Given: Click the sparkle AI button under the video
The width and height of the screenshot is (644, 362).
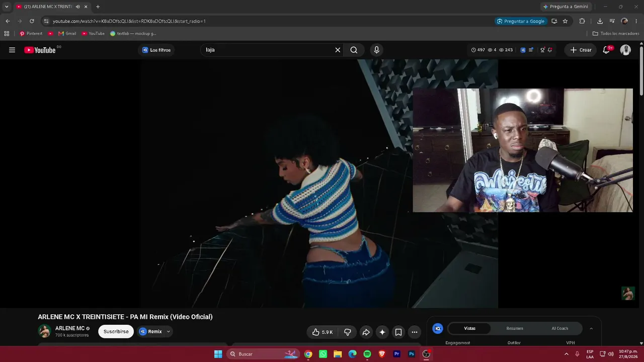Looking at the screenshot, I should (x=382, y=332).
